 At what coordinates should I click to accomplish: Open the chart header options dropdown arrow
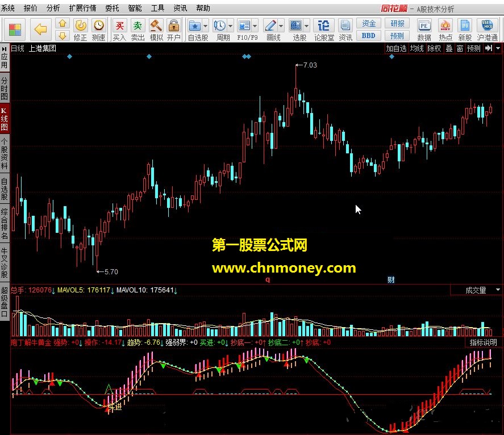coord(498,48)
